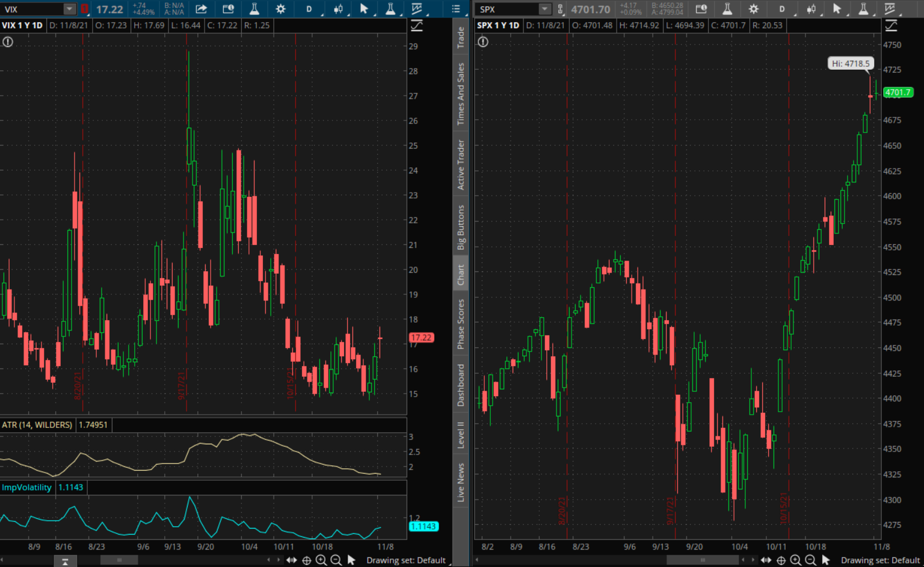Open Live News sidebar tab
The height and width of the screenshot is (567, 924).
(x=461, y=482)
